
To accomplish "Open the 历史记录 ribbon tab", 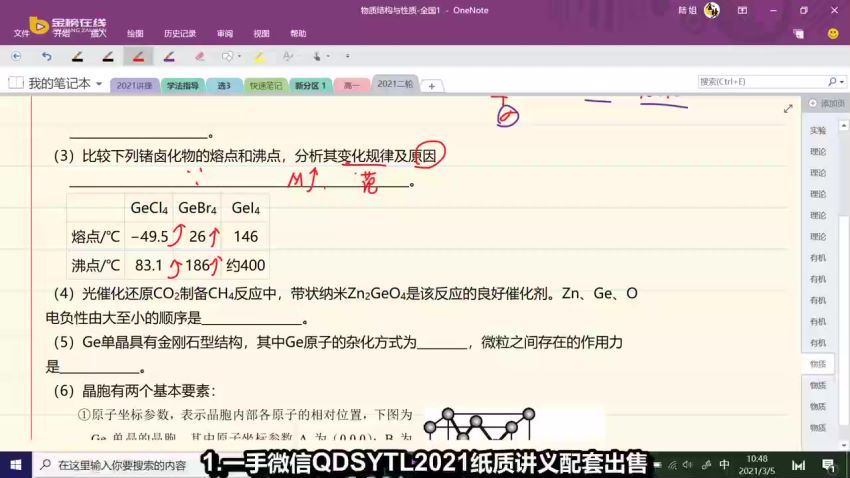I will click(180, 34).
